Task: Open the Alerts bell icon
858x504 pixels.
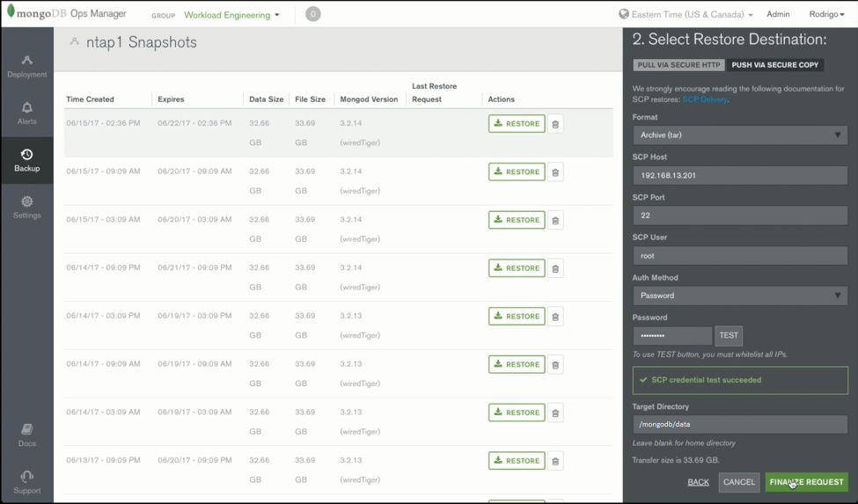Action: (26, 113)
